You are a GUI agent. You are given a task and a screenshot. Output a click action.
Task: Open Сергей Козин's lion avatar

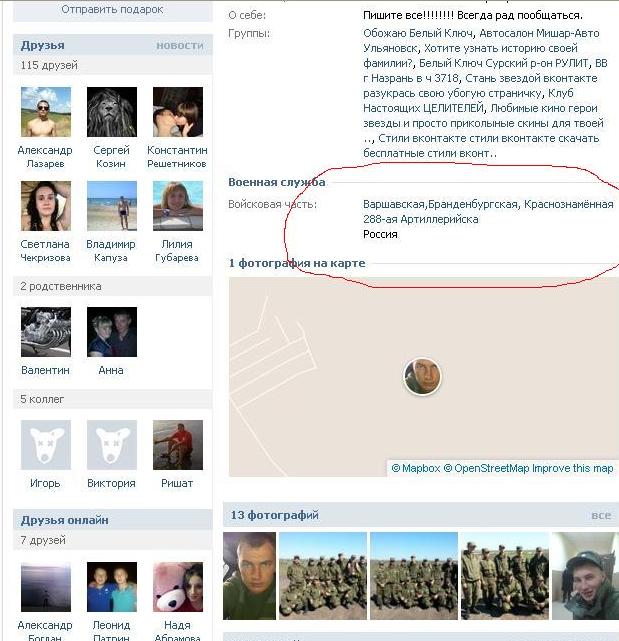pos(112,112)
